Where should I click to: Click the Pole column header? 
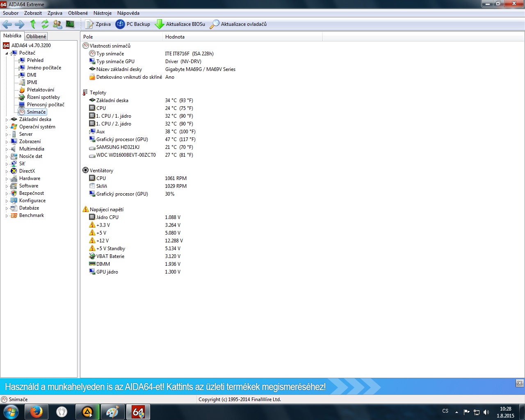pyautogui.click(x=121, y=37)
